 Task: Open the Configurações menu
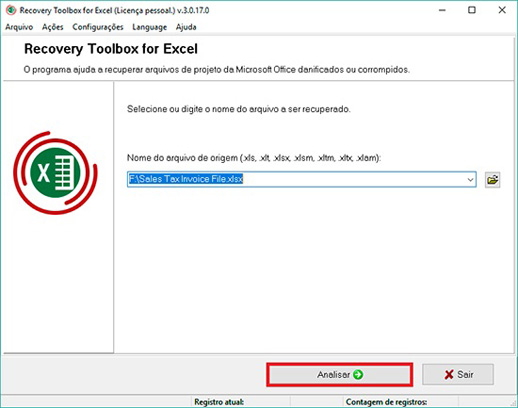tap(98, 27)
